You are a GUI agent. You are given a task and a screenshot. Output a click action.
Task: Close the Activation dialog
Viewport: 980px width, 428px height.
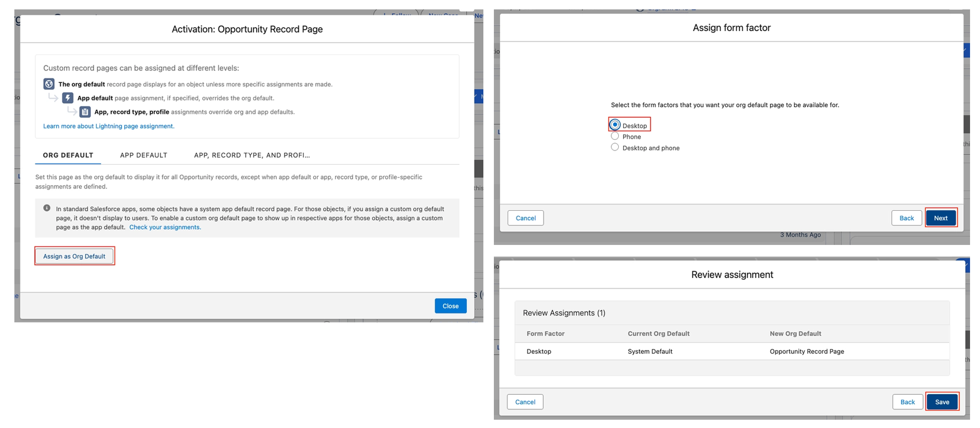(x=450, y=306)
